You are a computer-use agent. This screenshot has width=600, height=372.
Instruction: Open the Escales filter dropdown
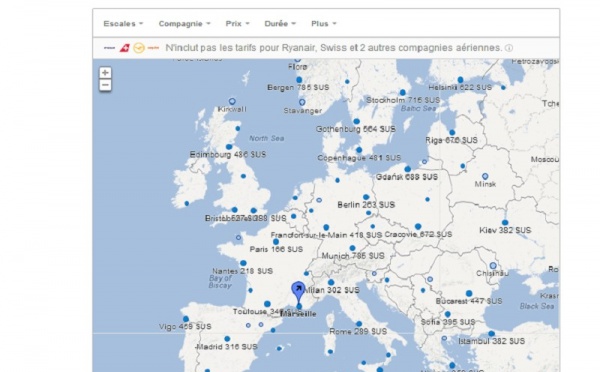123,24
